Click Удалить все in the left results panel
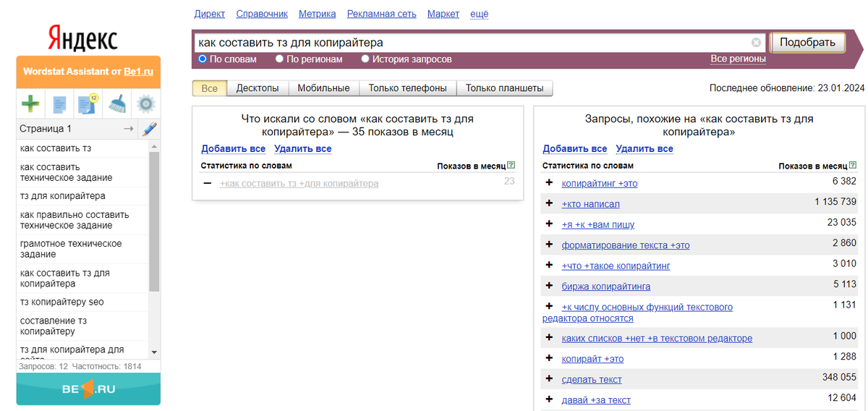Image resolution: width=868 pixels, height=411 pixels. [x=302, y=149]
